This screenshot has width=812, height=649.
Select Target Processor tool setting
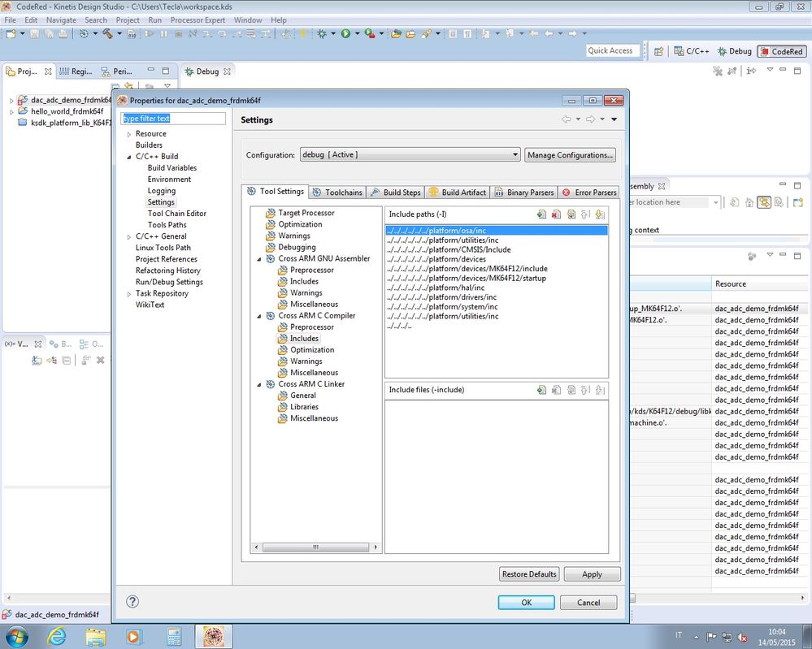click(x=306, y=213)
